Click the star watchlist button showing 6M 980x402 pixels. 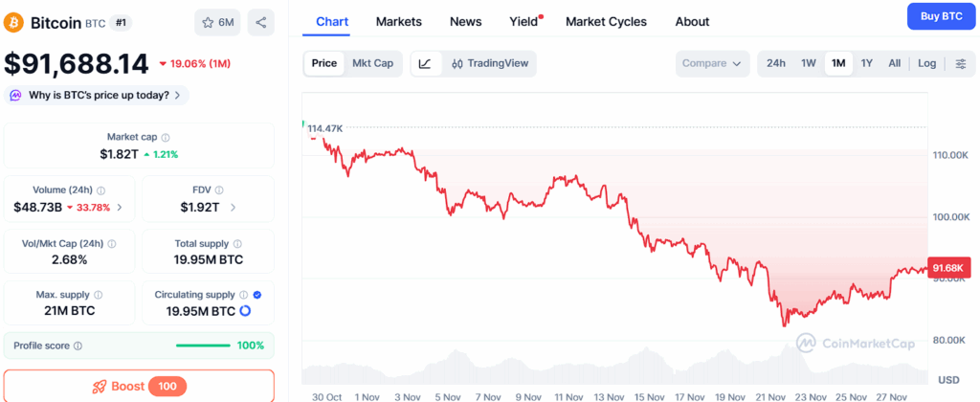pos(217,22)
